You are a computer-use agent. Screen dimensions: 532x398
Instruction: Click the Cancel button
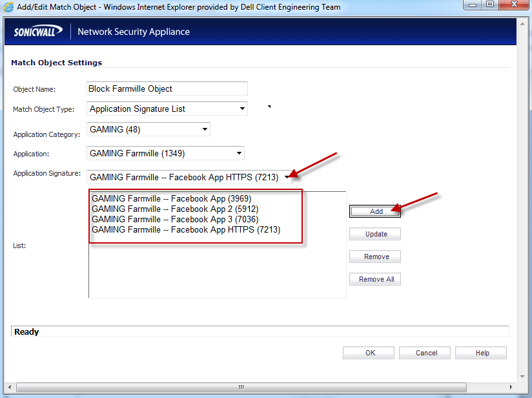[x=425, y=353]
